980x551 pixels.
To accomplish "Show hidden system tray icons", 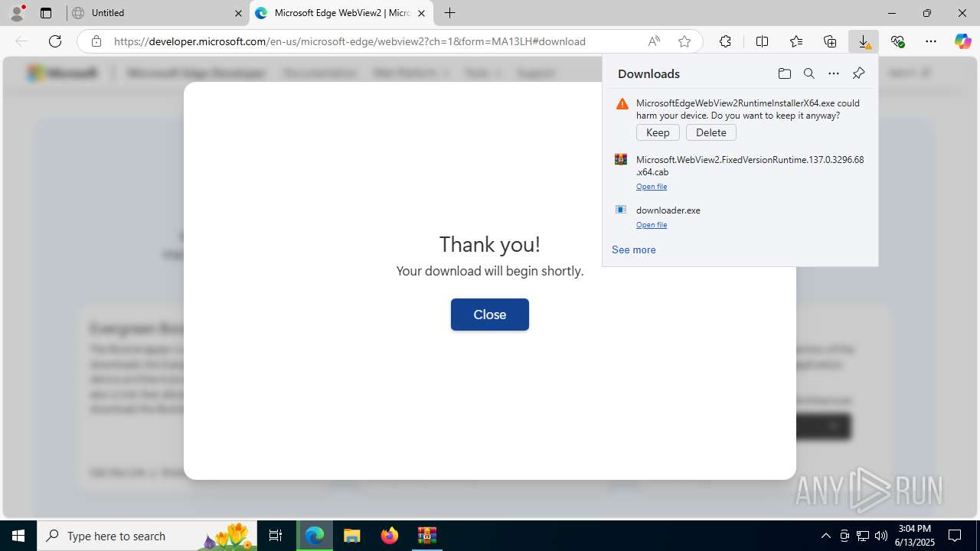I will (825, 536).
